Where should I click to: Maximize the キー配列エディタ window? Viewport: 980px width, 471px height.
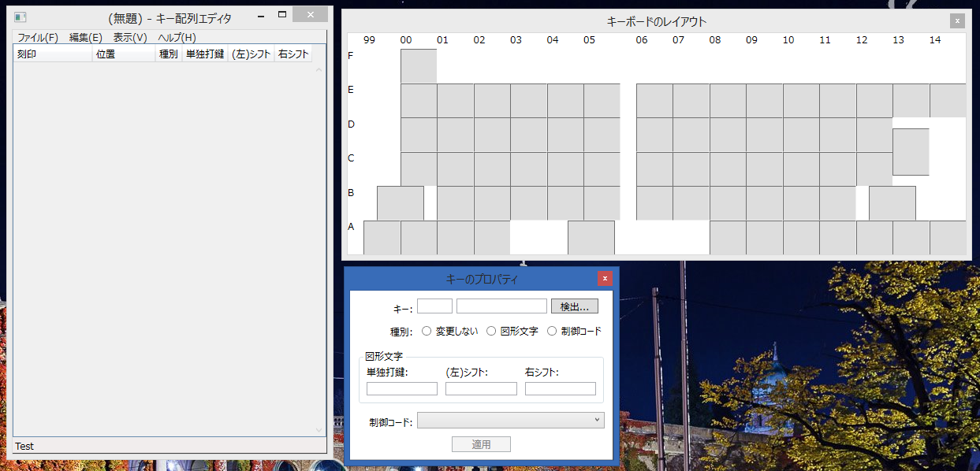(x=282, y=15)
